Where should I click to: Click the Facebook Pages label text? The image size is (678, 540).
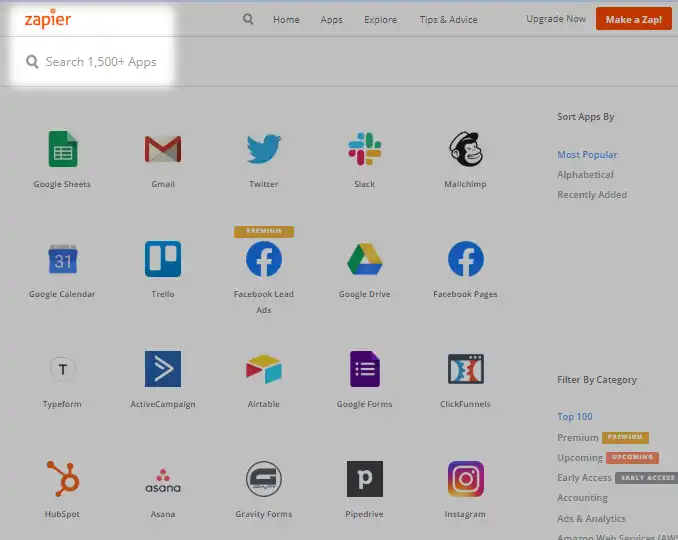click(465, 294)
